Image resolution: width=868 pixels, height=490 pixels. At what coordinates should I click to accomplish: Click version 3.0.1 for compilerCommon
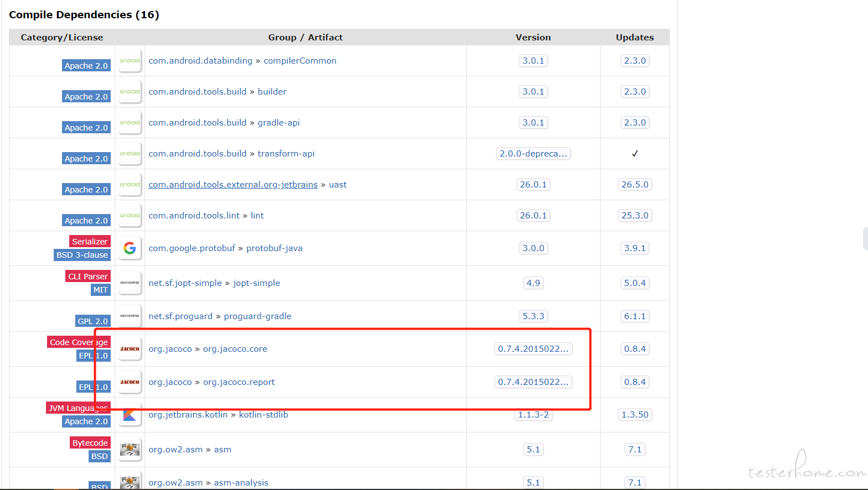[x=533, y=61]
